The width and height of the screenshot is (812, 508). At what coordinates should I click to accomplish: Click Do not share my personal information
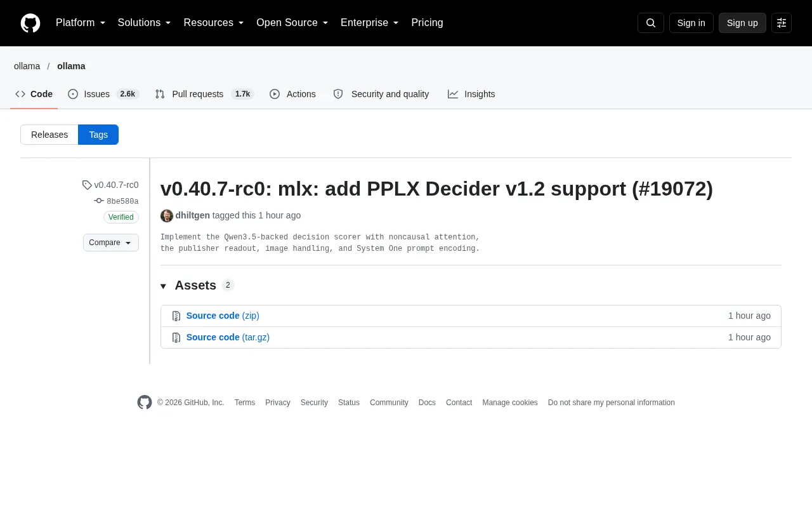point(612,403)
